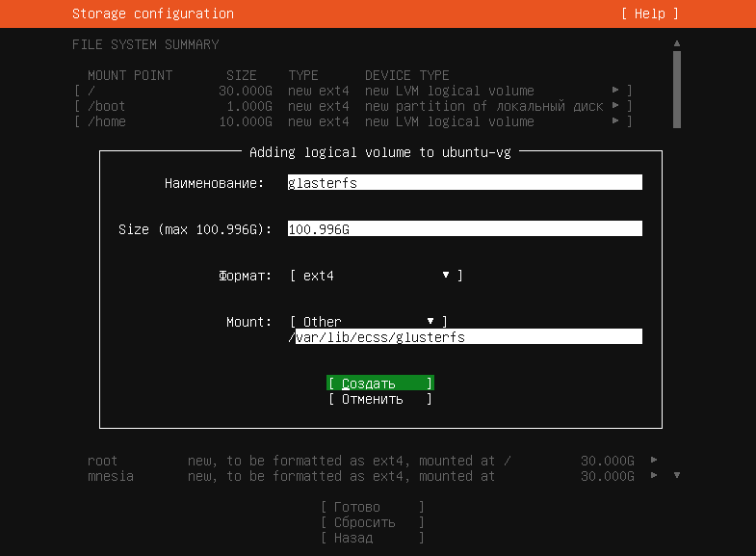This screenshot has height=556, width=756.
Task: Click the Наименование field containing glasterfs
Action: [465, 183]
